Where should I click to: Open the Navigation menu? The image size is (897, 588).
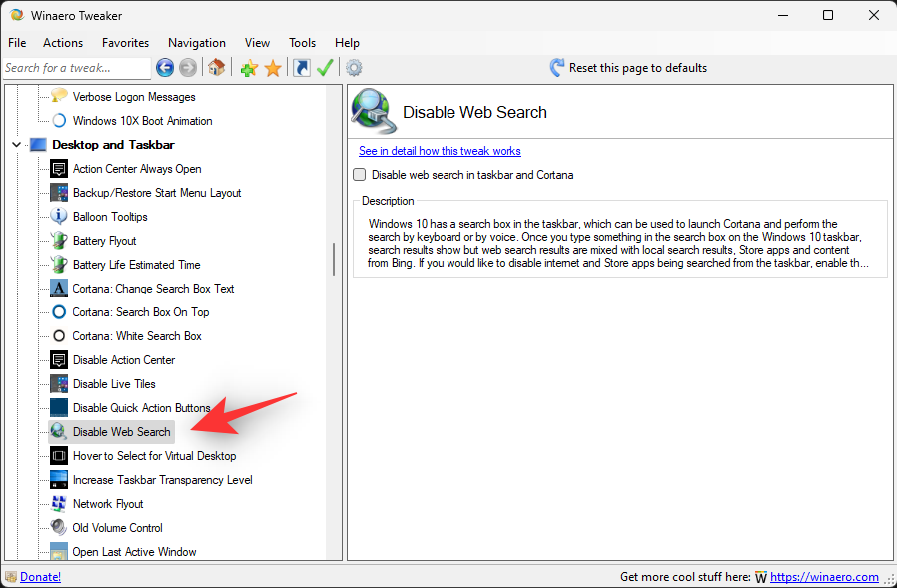[196, 43]
